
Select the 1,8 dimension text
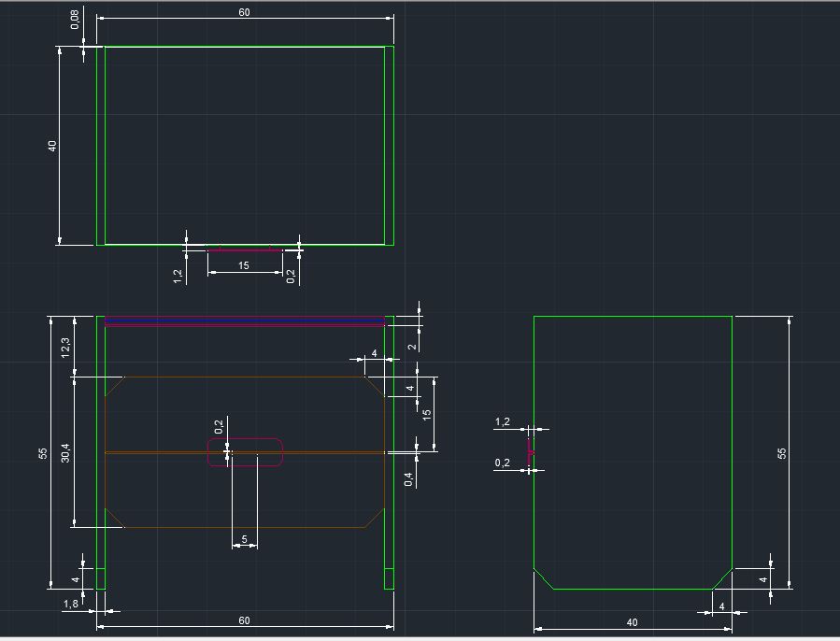point(71,604)
